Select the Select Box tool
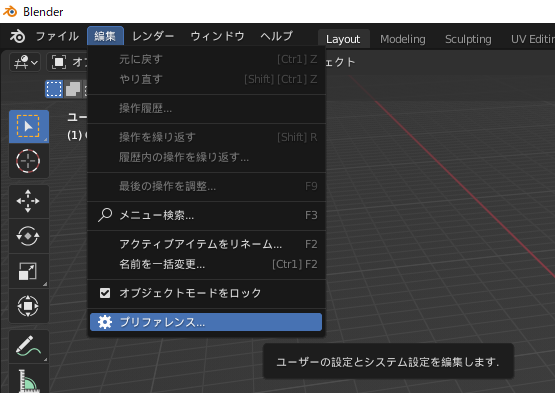 29,126
